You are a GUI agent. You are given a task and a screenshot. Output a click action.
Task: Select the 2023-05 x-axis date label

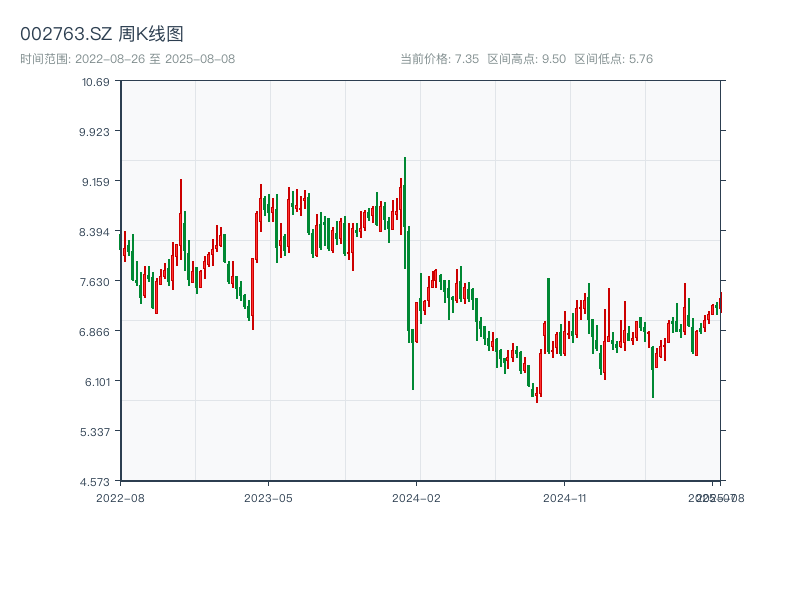[x=268, y=497]
